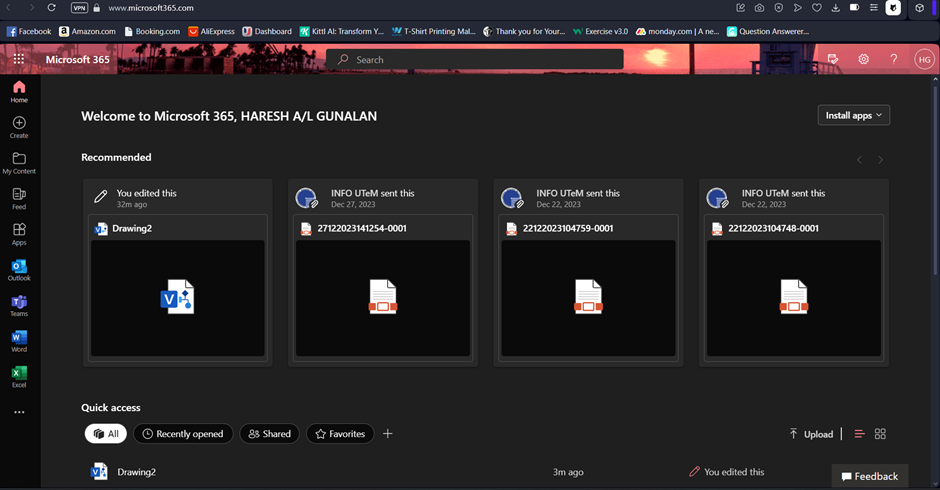
Task: Go to previous Recommended items arrow
Action: pos(860,160)
